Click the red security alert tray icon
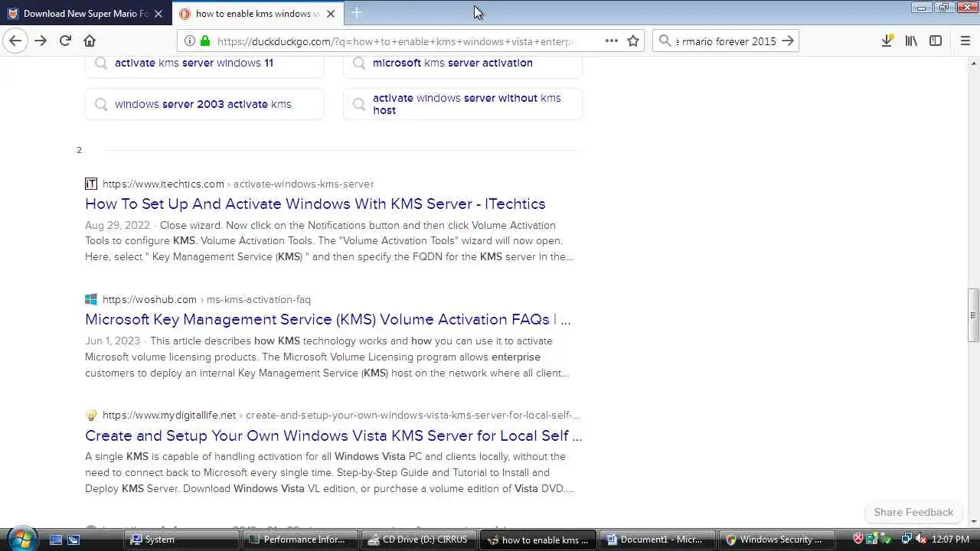This screenshot has height=551, width=980. (858, 540)
